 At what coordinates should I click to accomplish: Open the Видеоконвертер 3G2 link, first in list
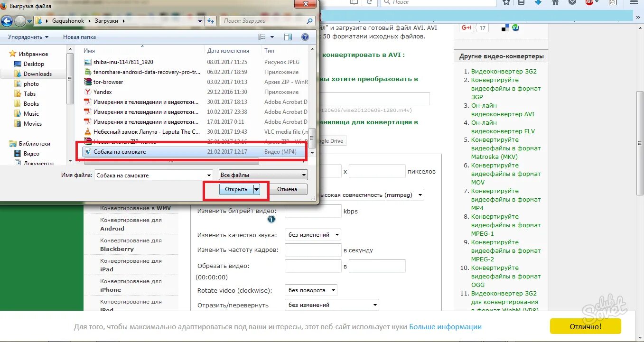coord(504,71)
